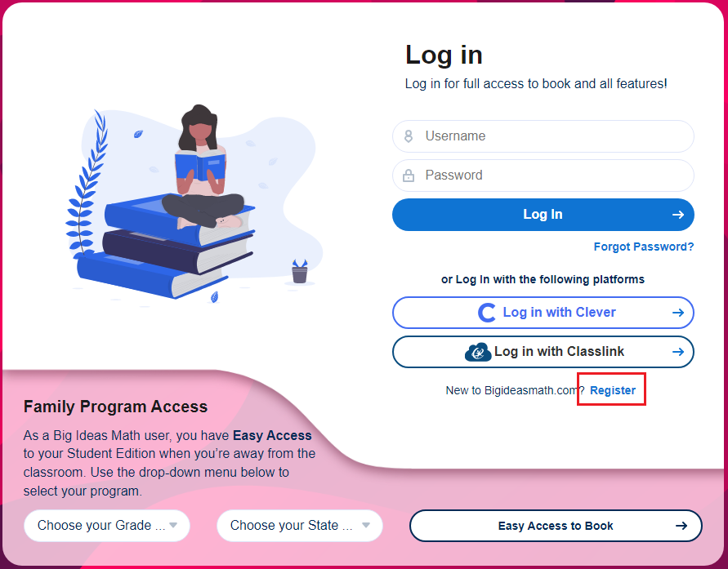Click the padlock icon in Password field

tap(408, 176)
